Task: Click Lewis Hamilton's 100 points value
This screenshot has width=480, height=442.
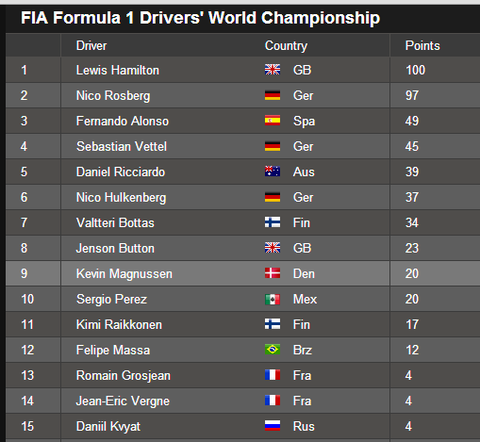Action: pyautogui.click(x=415, y=70)
